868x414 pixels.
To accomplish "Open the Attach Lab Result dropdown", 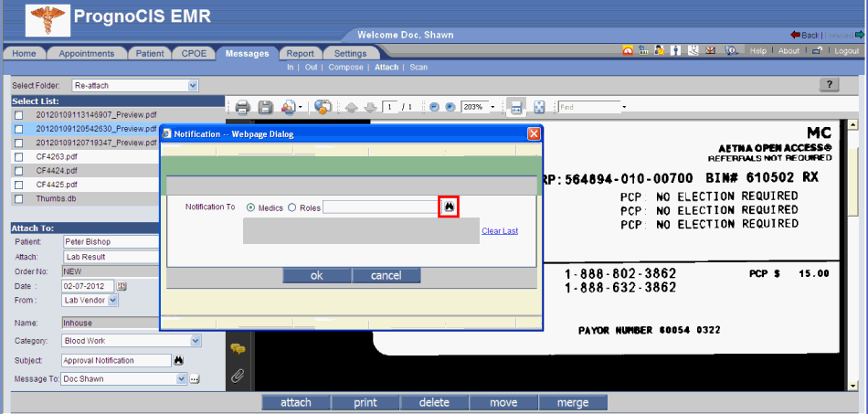I will click(x=111, y=257).
